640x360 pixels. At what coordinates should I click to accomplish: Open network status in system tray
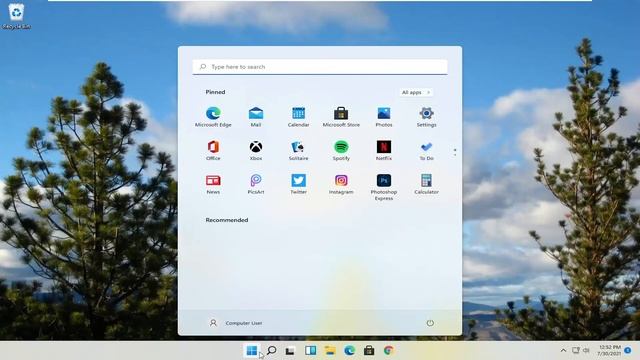pyautogui.click(x=576, y=350)
